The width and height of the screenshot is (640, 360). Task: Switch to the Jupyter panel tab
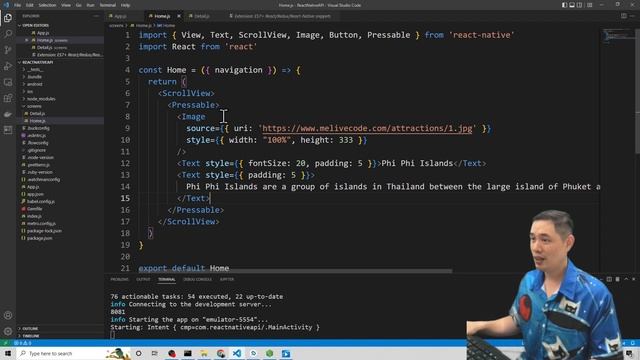pos(227,279)
